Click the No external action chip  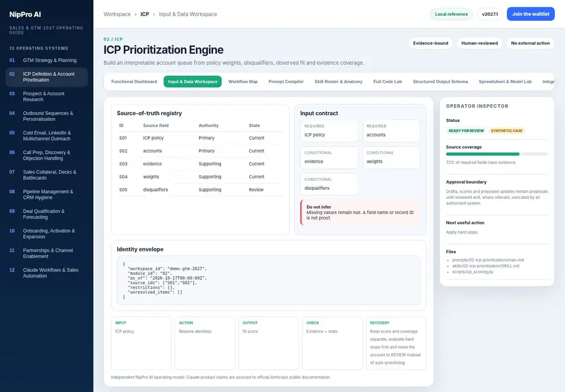[x=531, y=43]
